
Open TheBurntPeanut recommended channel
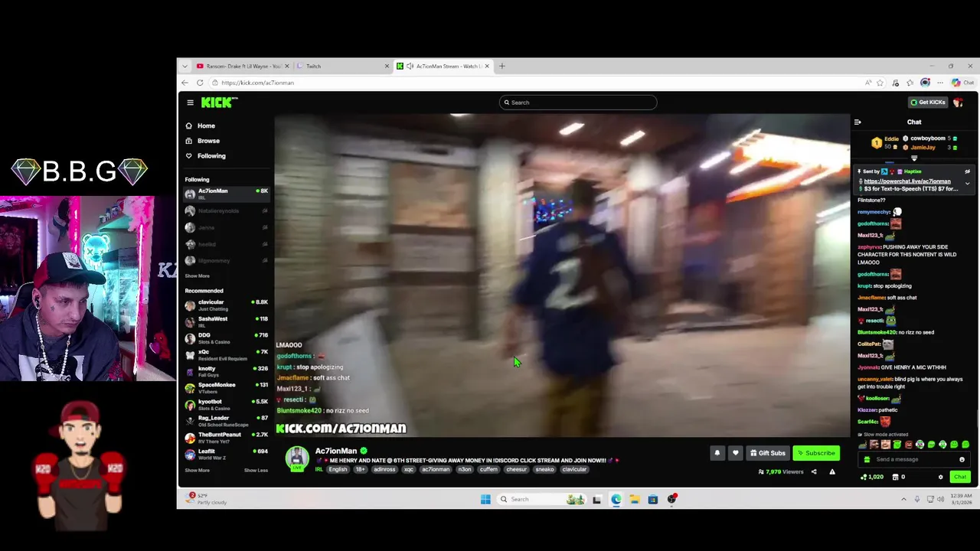point(227,437)
